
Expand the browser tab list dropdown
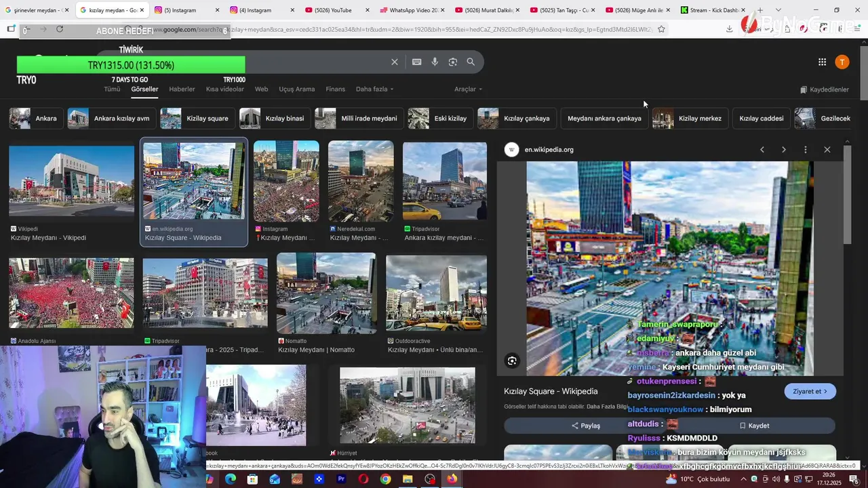tap(778, 10)
